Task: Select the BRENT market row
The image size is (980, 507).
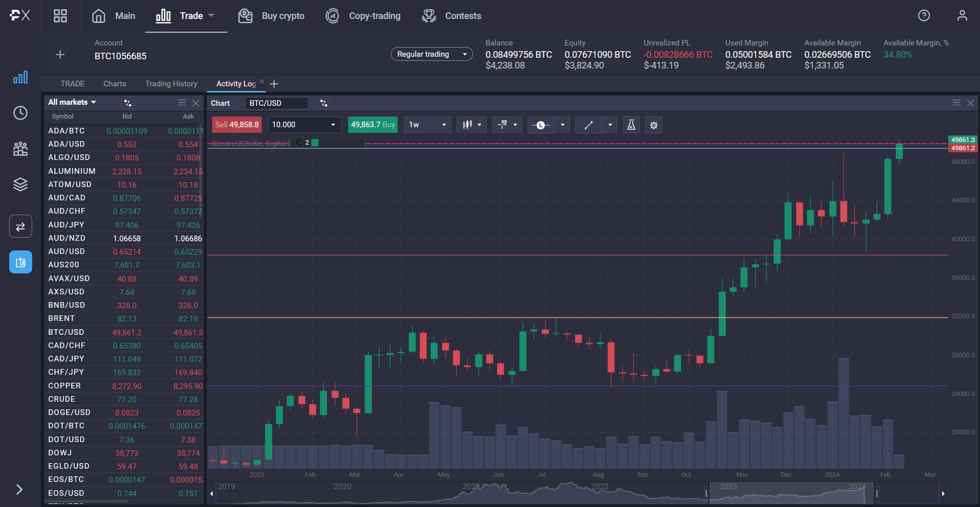Action: [125, 318]
